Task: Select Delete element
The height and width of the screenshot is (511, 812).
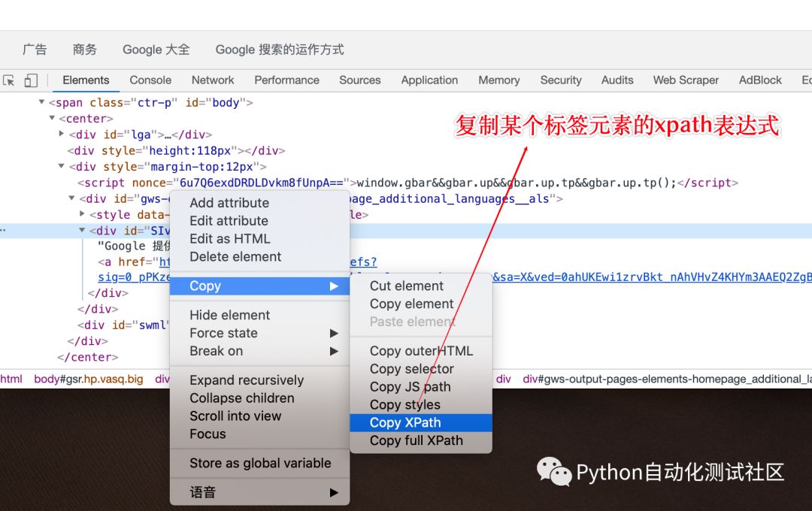Action: tap(259, 257)
